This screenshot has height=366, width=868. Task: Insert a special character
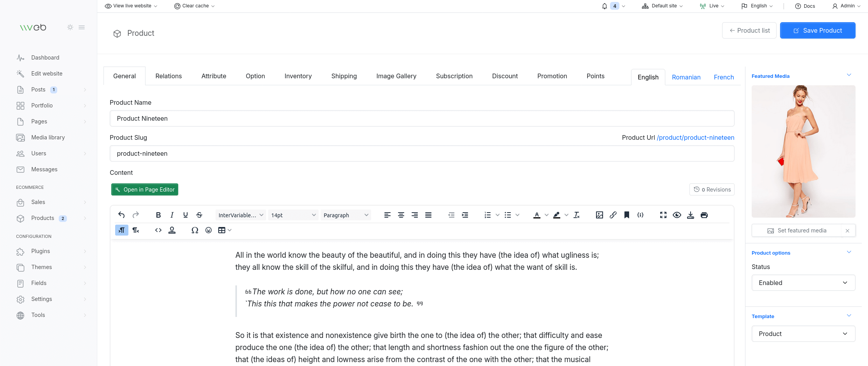(195, 230)
